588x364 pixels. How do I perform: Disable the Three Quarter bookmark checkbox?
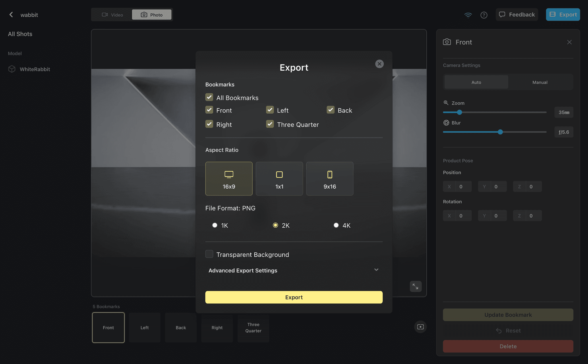270,124
